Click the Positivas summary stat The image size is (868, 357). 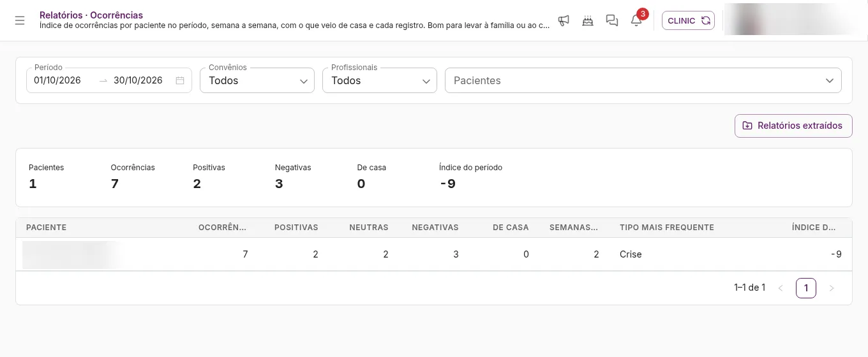pyautogui.click(x=209, y=177)
